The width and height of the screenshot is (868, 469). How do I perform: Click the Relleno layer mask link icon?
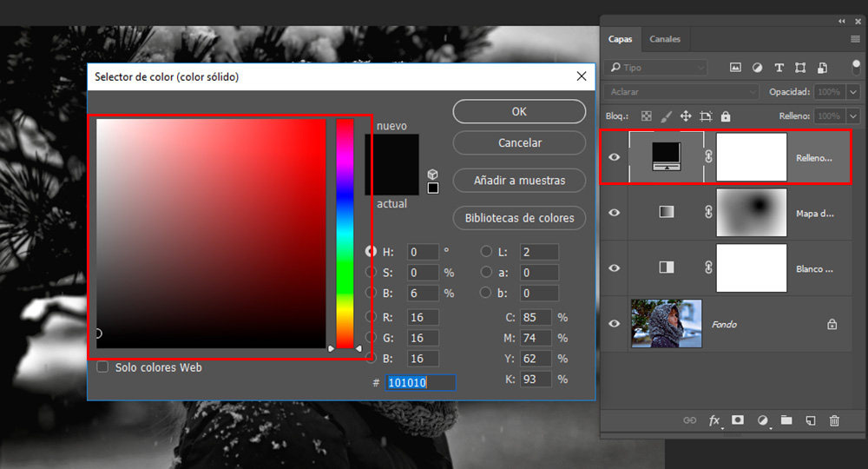(708, 156)
